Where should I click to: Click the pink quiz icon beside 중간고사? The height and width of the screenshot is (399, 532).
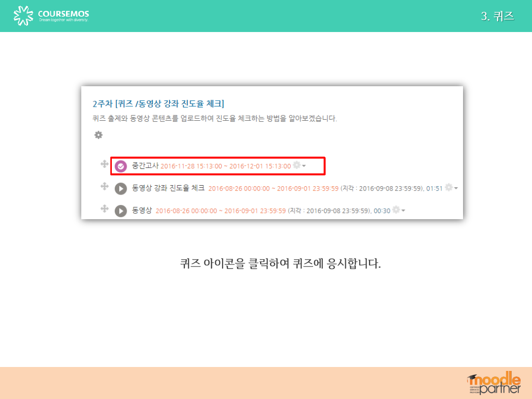121,166
